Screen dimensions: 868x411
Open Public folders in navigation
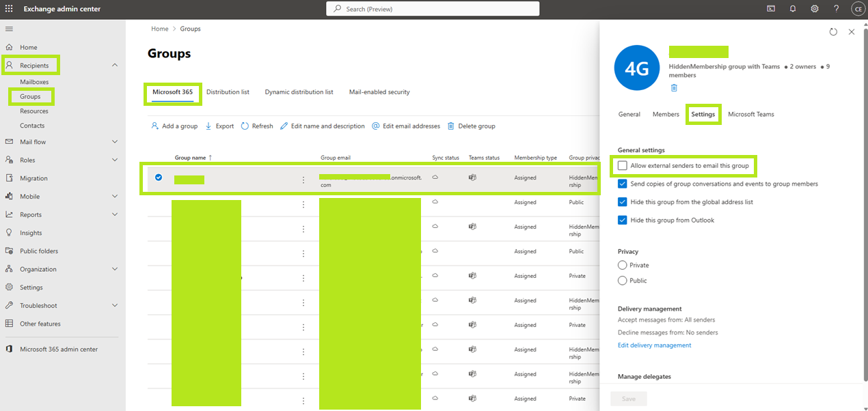coord(39,251)
